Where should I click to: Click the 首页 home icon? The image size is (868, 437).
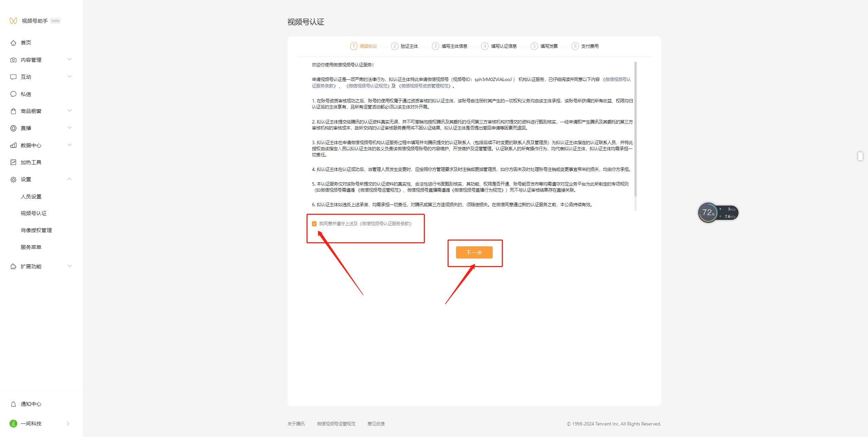[13, 43]
